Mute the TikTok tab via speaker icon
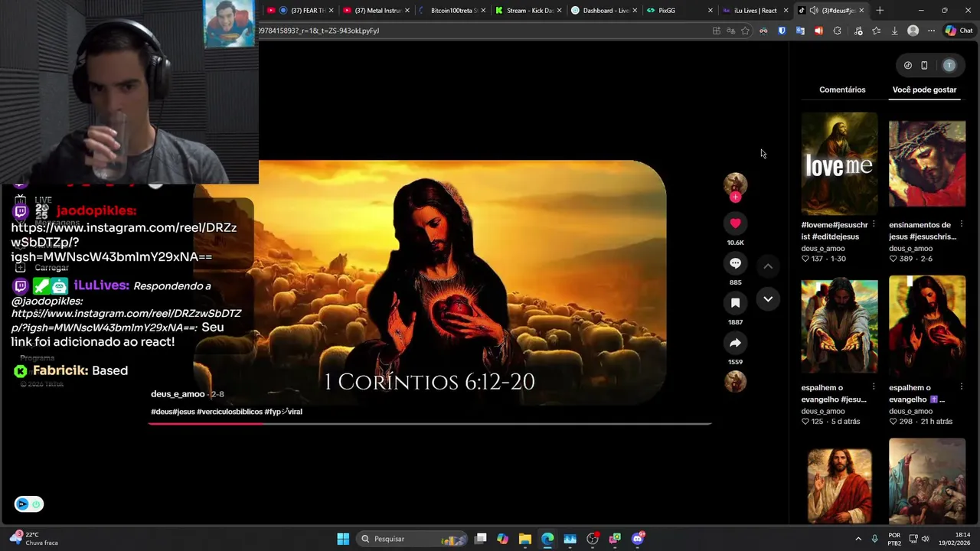 point(813,11)
